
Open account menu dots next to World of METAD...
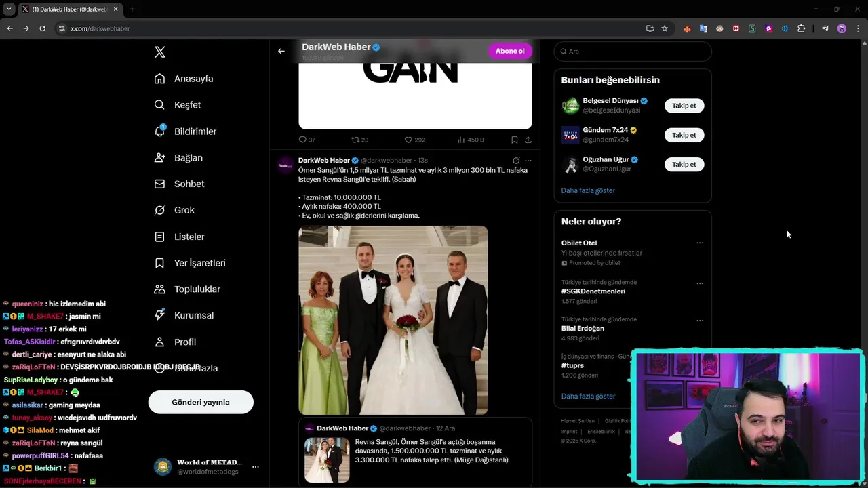point(256,467)
